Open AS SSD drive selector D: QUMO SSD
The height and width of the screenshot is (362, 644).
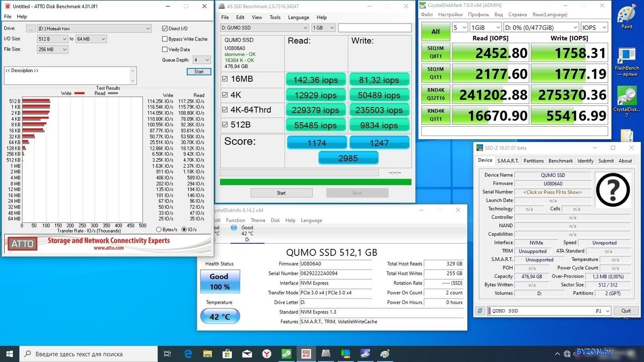click(264, 28)
